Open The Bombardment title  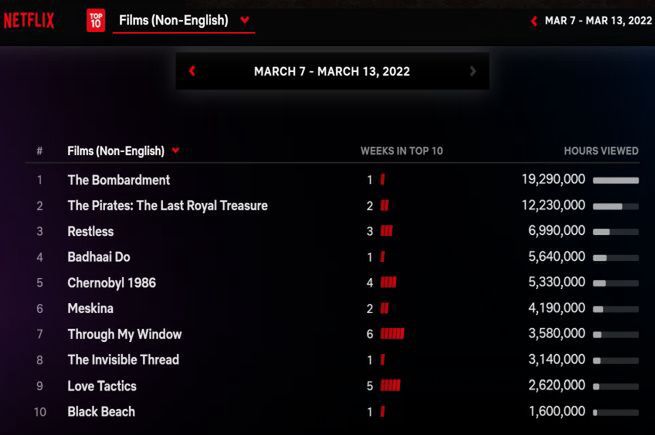pyautogui.click(x=119, y=180)
